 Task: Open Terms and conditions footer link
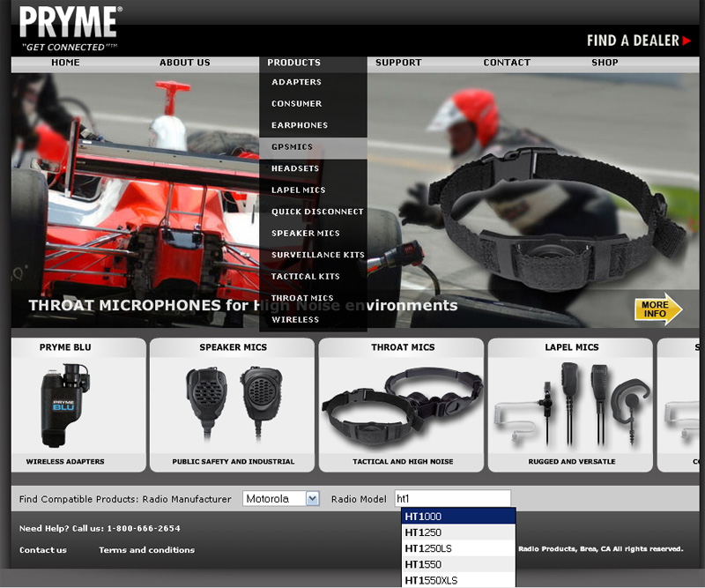(x=146, y=550)
